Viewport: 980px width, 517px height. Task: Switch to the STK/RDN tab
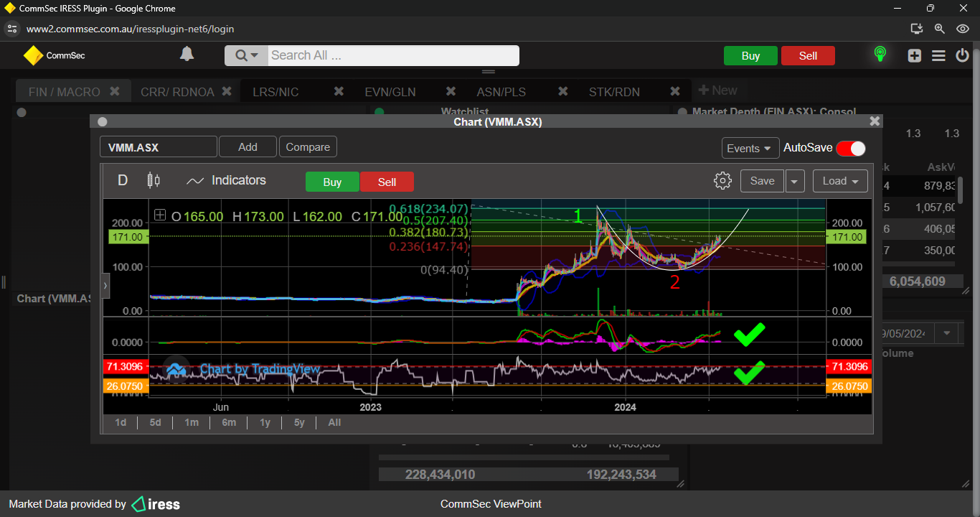(x=614, y=92)
